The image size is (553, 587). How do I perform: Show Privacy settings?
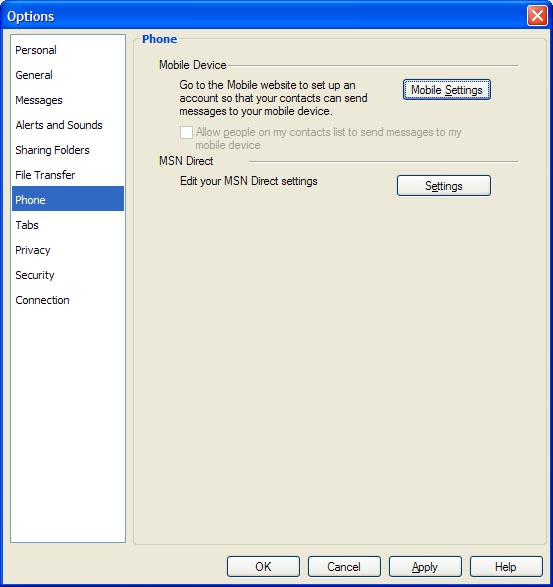coord(68,250)
